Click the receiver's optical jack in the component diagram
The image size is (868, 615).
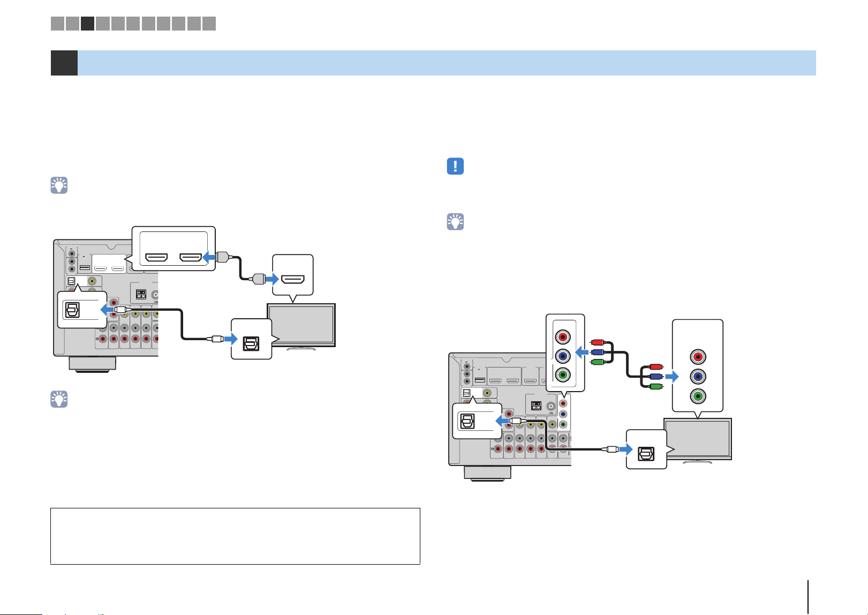[467, 422]
